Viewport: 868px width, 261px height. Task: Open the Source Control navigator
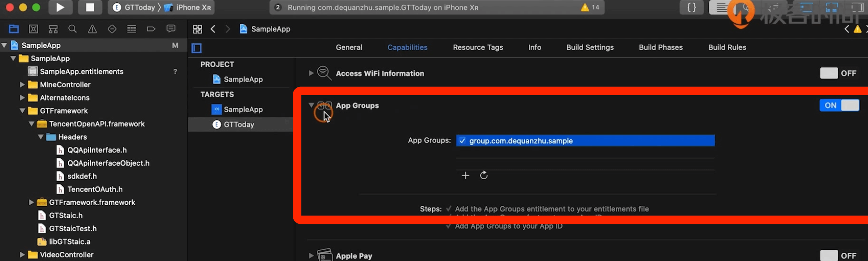(33, 29)
